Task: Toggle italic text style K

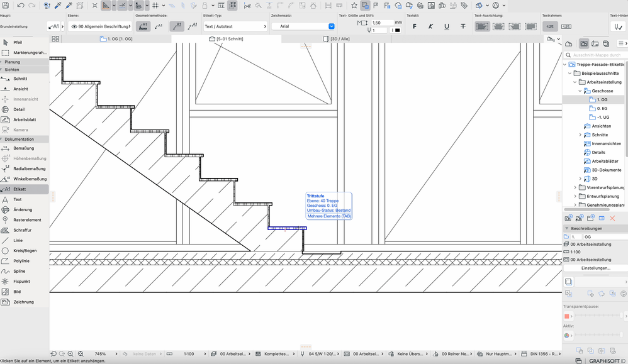Action: coord(430,26)
